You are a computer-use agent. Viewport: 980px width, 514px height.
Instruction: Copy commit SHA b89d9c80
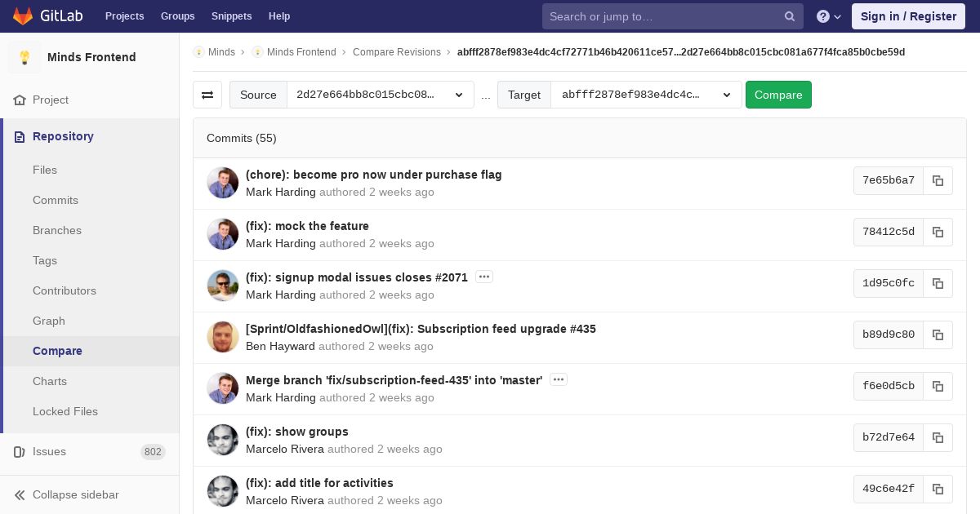(938, 335)
